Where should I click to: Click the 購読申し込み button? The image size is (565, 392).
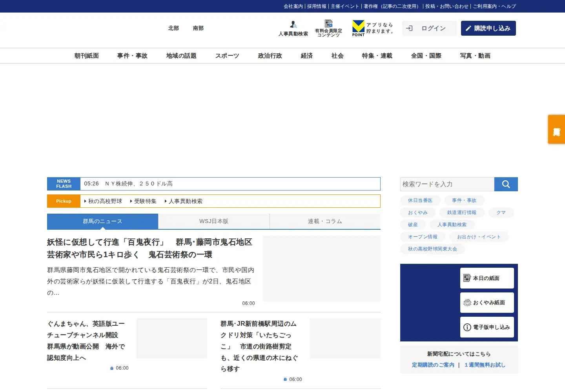click(488, 28)
